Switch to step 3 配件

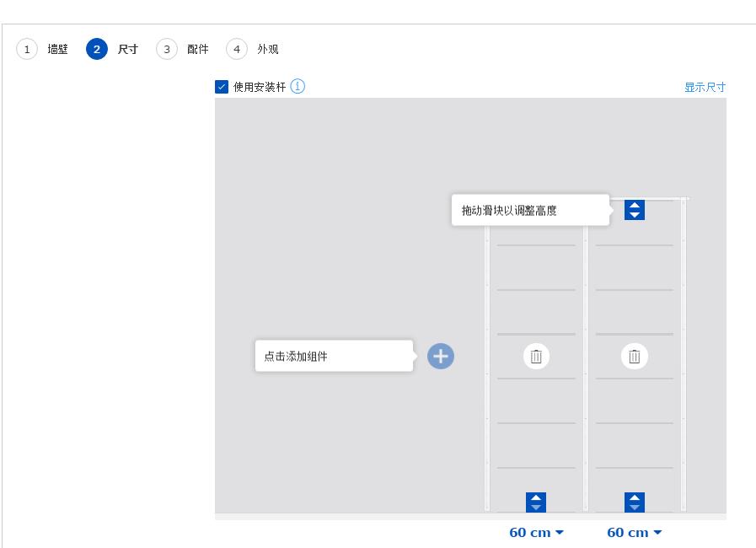(182, 50)
